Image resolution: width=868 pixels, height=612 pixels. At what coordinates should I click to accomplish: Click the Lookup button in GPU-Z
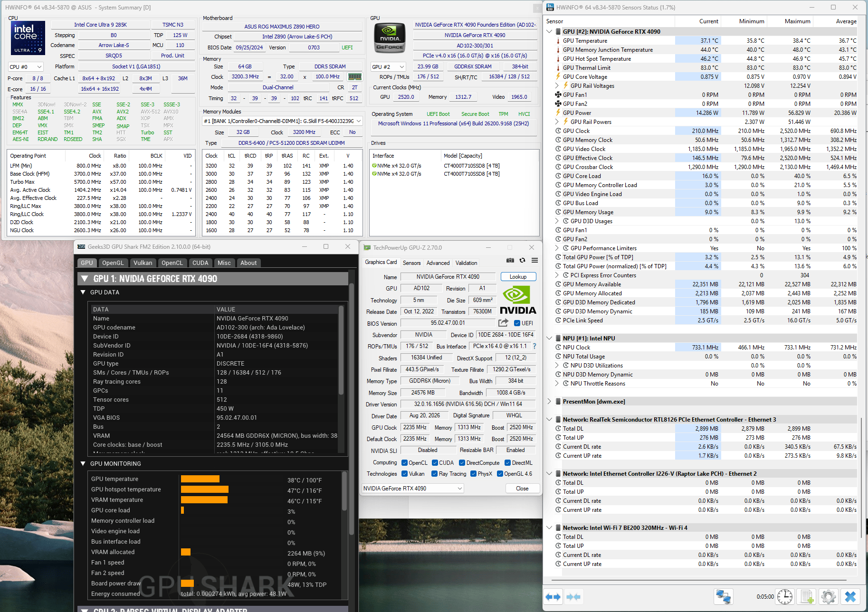click(518, 277)
